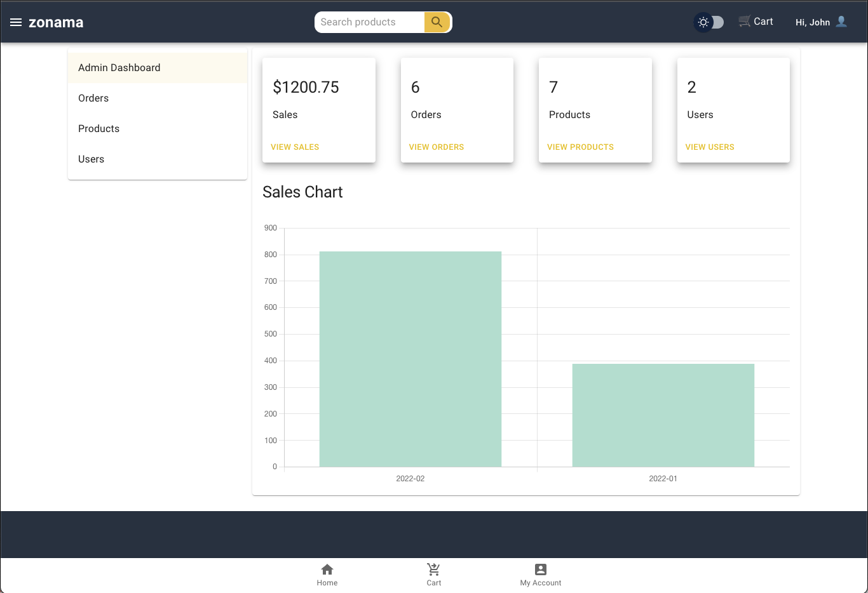Click VIEW ORDERS button
The image size is (868, 593).
(437, 147)
